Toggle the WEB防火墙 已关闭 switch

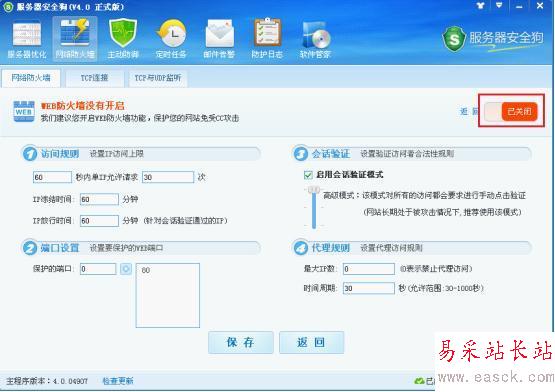point(511,112)
